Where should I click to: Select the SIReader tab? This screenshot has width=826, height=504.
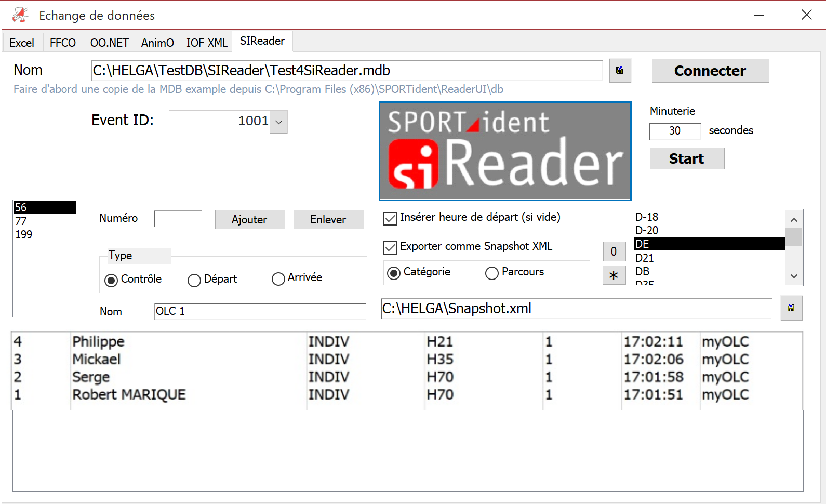pyautogui.click(x=262, y=41)
